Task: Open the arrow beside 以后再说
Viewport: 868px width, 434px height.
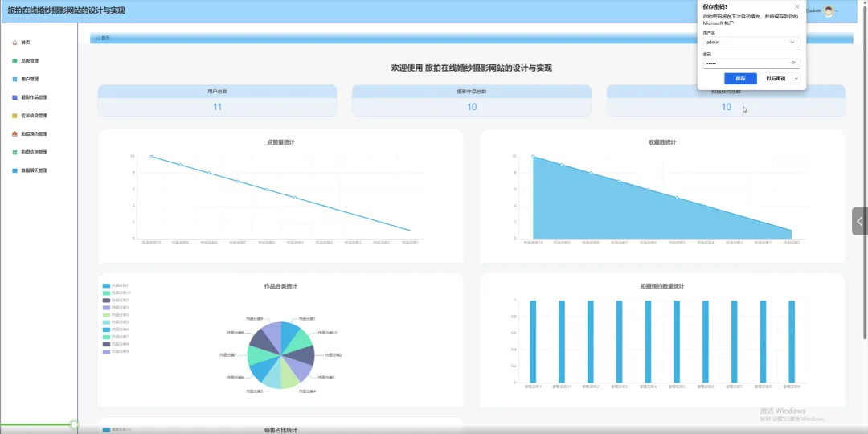Action: [x=796, y=79]
